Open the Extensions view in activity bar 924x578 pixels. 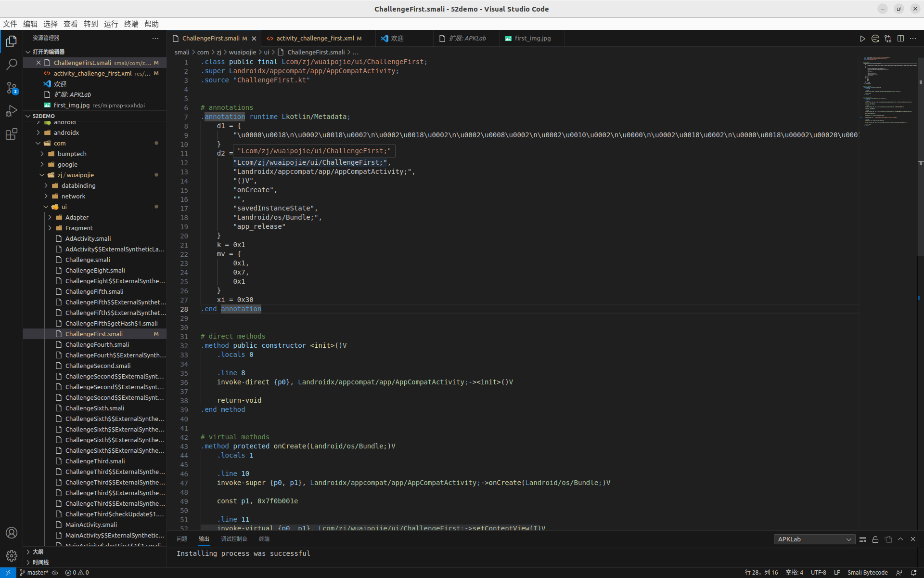(12, 134)
